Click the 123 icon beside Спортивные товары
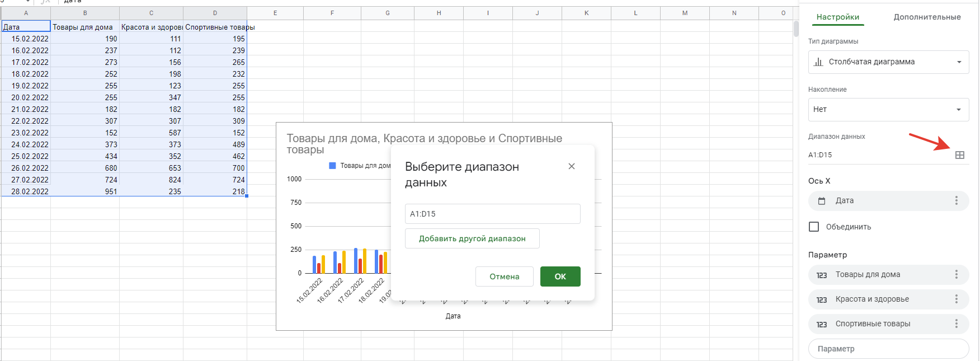Viewport: 980px width, 361px height. pyautogui.click(x=821, y=324)
